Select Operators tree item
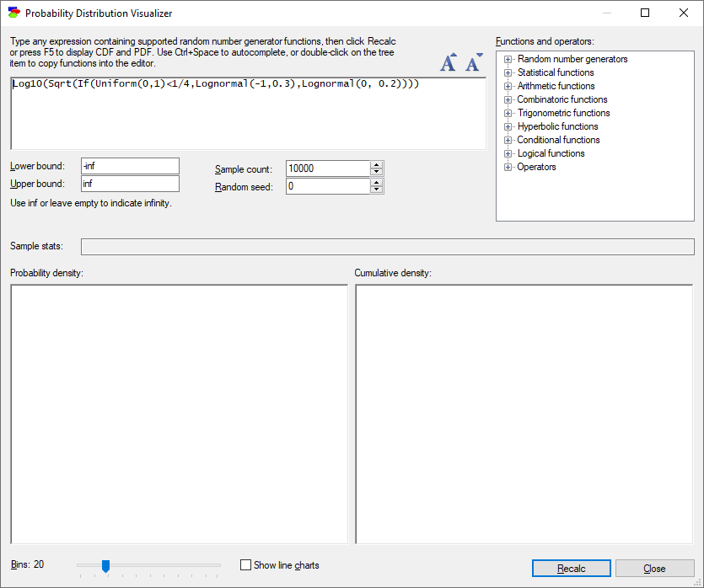 tap(536, 167)
